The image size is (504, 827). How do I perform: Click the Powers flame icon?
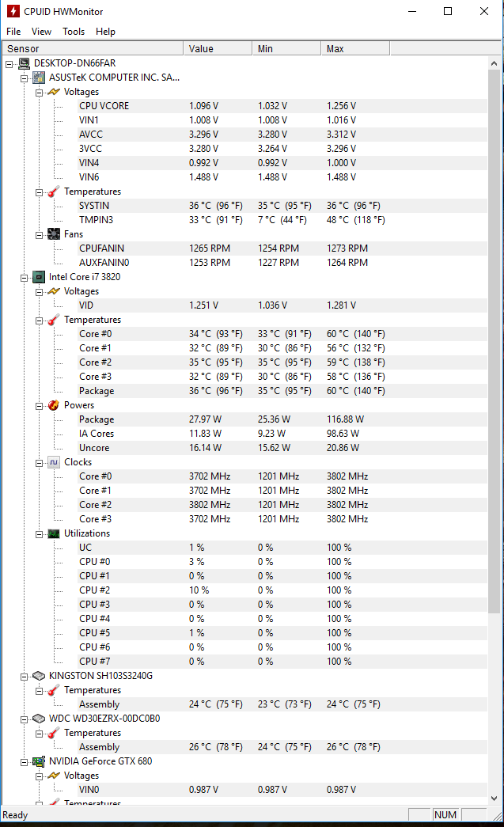[54, 405]
